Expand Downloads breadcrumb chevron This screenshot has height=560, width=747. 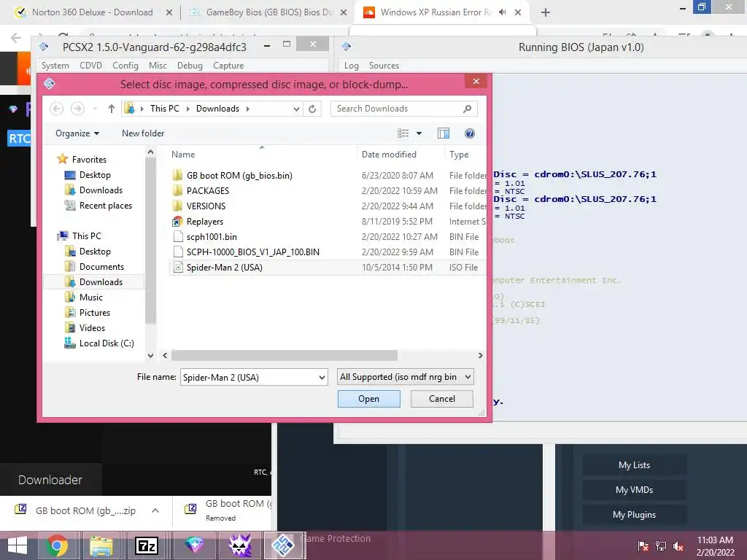click(248, 109)
